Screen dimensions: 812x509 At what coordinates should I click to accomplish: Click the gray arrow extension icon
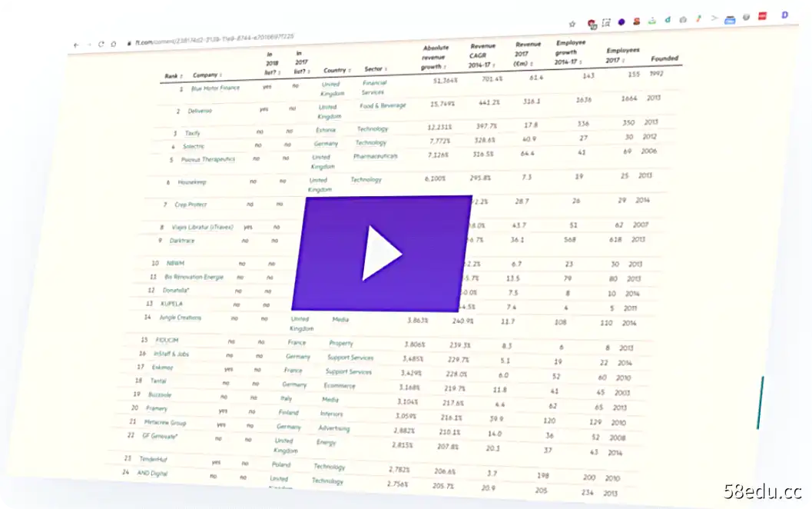714,18
